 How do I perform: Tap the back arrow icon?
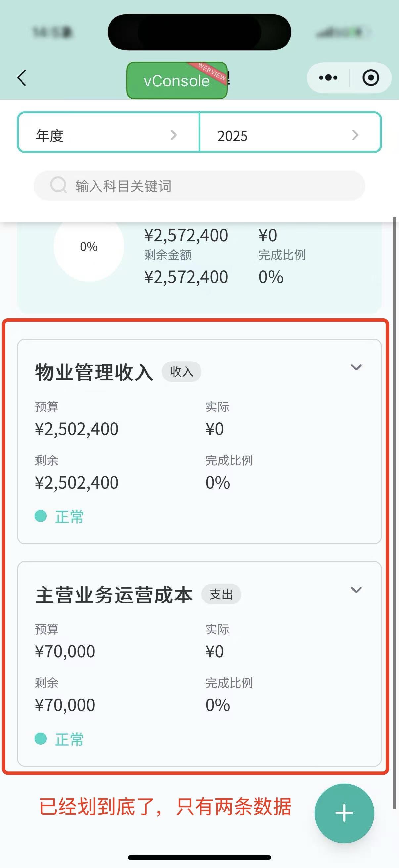pyautogui.click(x=22, y=78)
